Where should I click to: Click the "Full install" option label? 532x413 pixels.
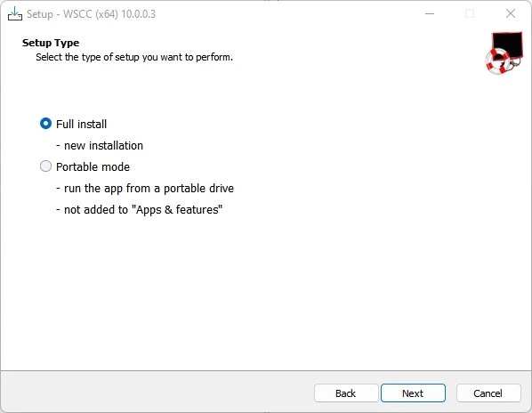pos(82,125)
